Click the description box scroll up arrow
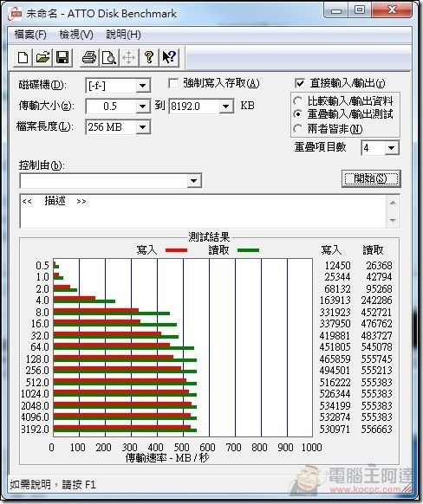Viewport: 423px width, 504px height. click(x=393, y=204)
